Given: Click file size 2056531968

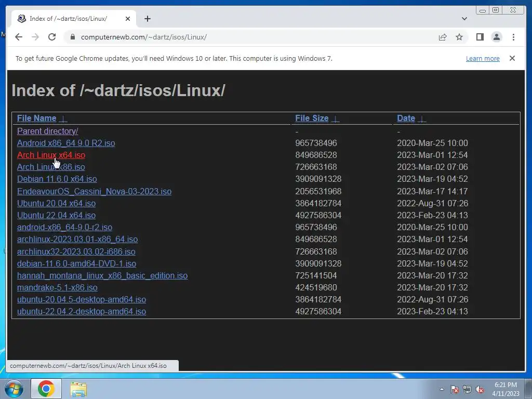Looking at the screenshot, I should tap(318, 191).
